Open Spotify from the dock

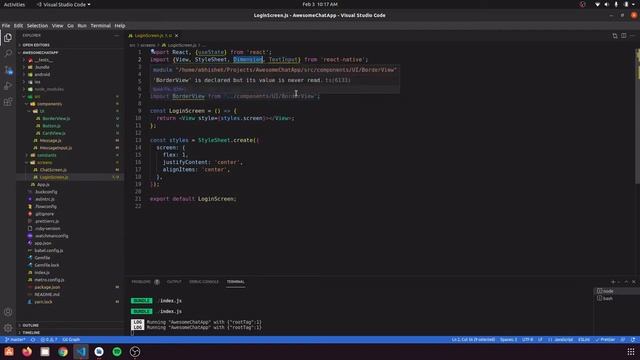tap(117, 351)
